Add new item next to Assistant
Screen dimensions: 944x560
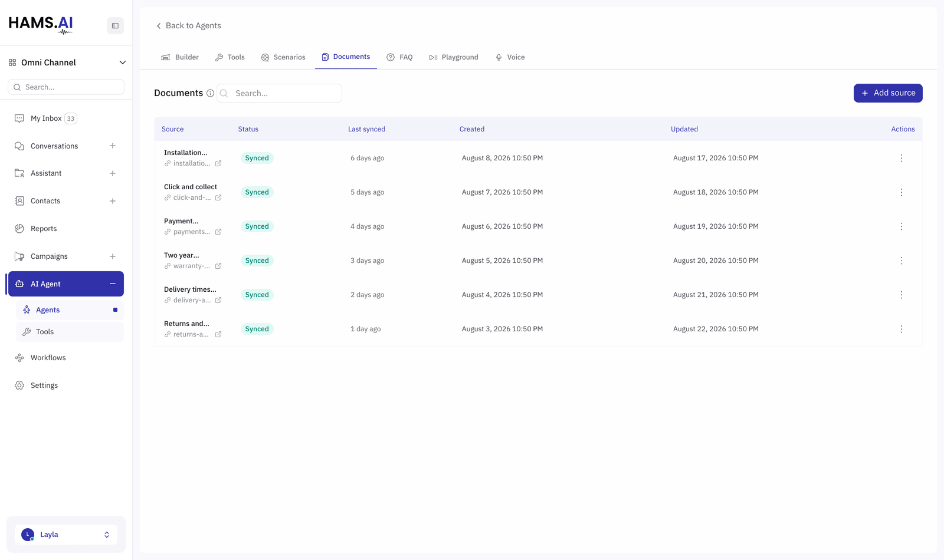[113, 173]
